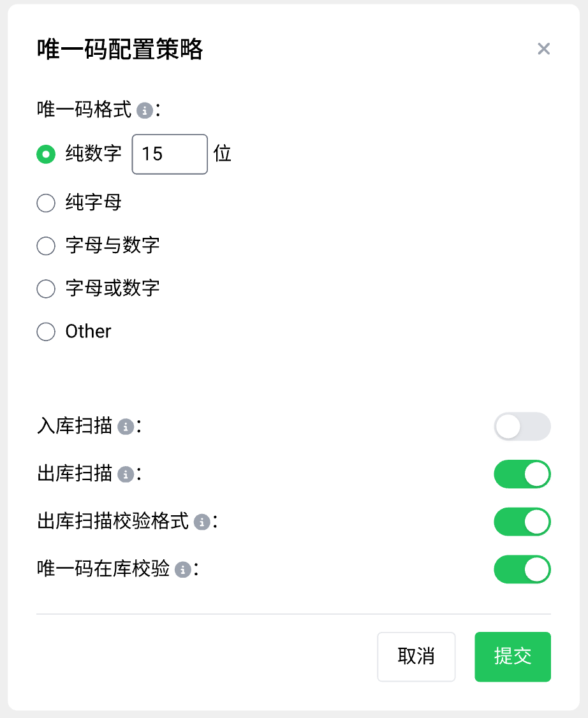
Task: Click info icon next to 出库扫描校验格式
Action: click(x=202, y=522)
